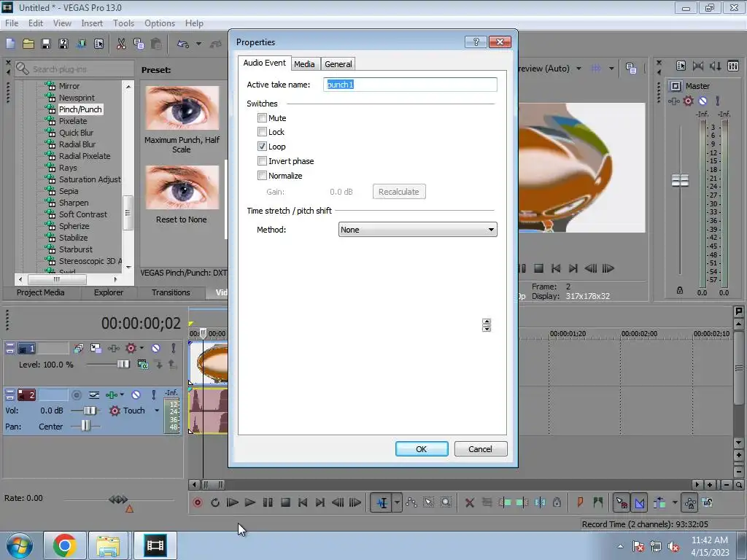Switch to the Transitions tab

(171, 292)
